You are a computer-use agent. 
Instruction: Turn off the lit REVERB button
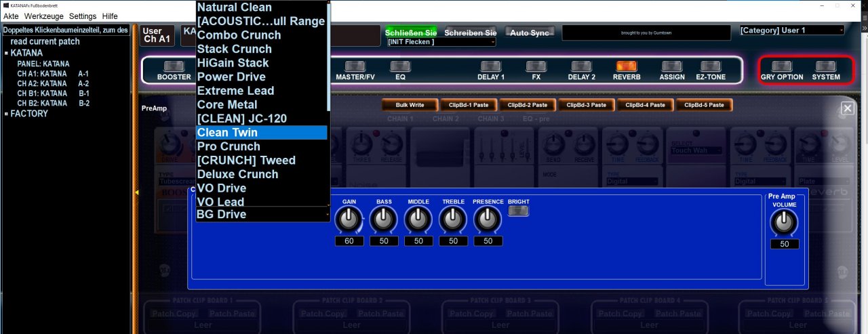627,66
